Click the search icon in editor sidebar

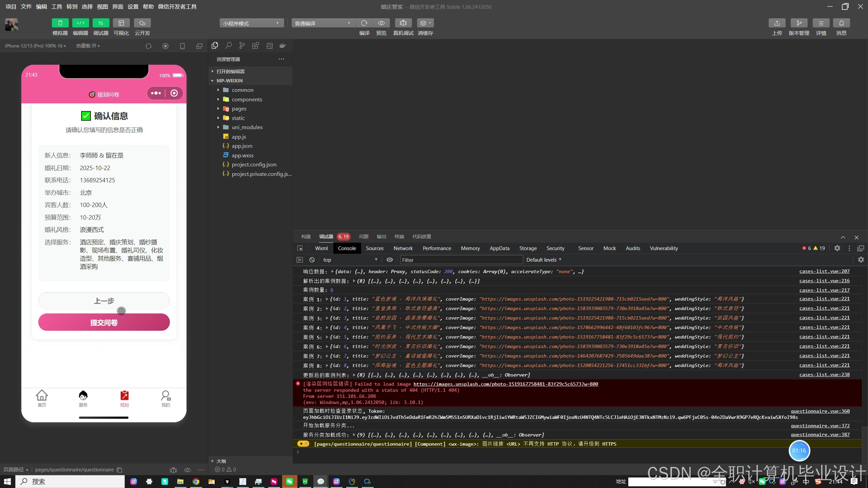(229, 46)
